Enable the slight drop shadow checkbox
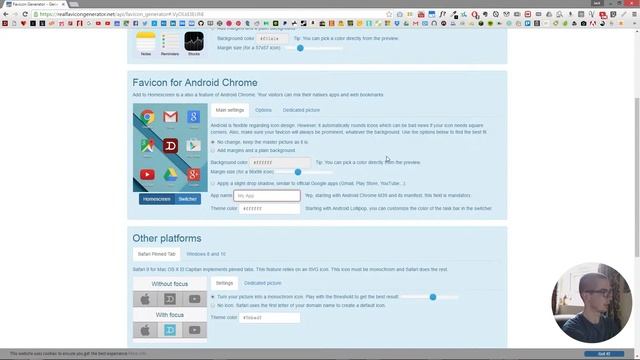Screen dimensions: 640x360 (x=213, y=184)
